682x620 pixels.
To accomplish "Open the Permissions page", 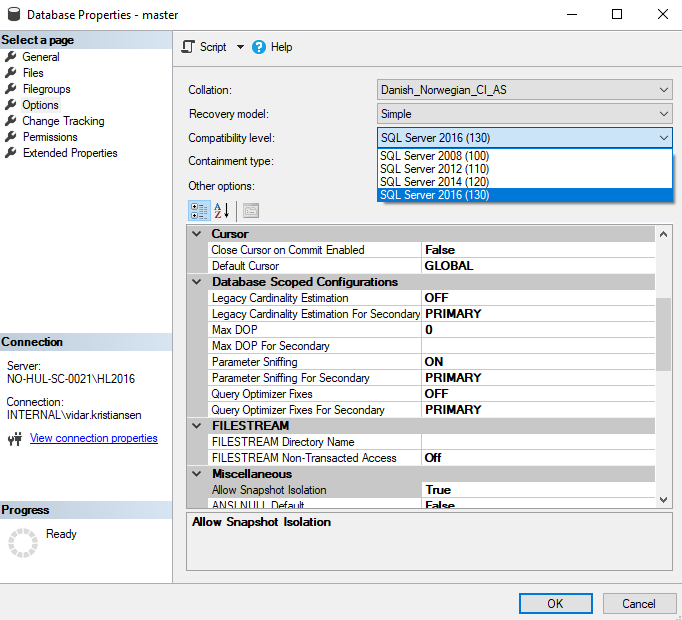I will coord(50,137).
